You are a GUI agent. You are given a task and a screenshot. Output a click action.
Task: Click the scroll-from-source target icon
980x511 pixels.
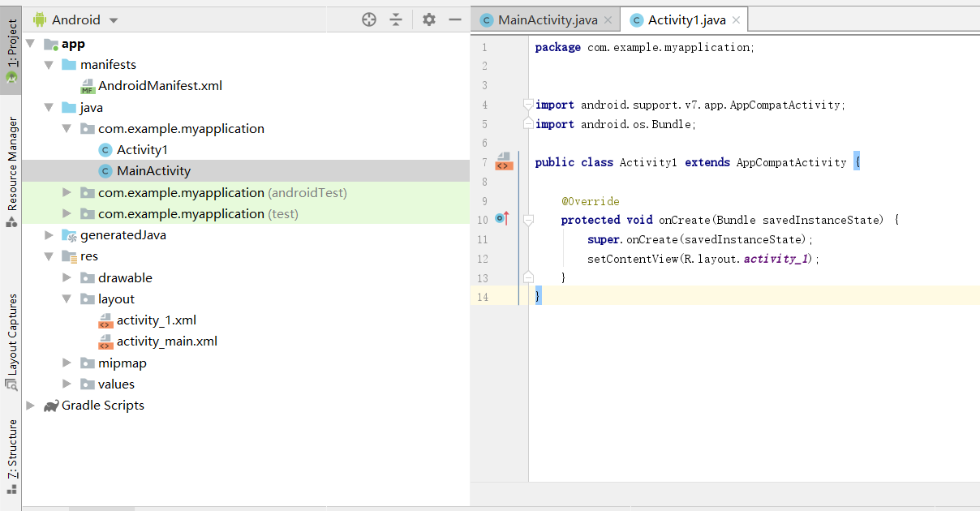tap(369, 19)
